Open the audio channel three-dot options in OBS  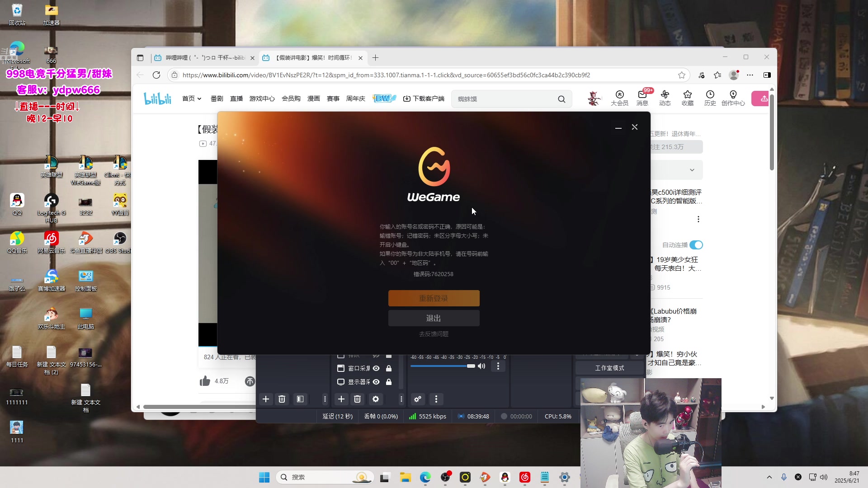pyautogui.click(x=498, y=366)
